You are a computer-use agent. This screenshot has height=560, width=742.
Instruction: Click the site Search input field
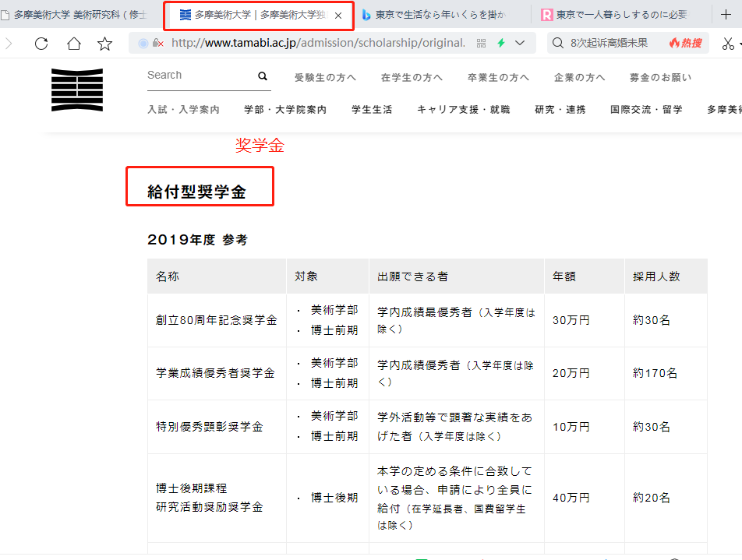pos(199,76)
